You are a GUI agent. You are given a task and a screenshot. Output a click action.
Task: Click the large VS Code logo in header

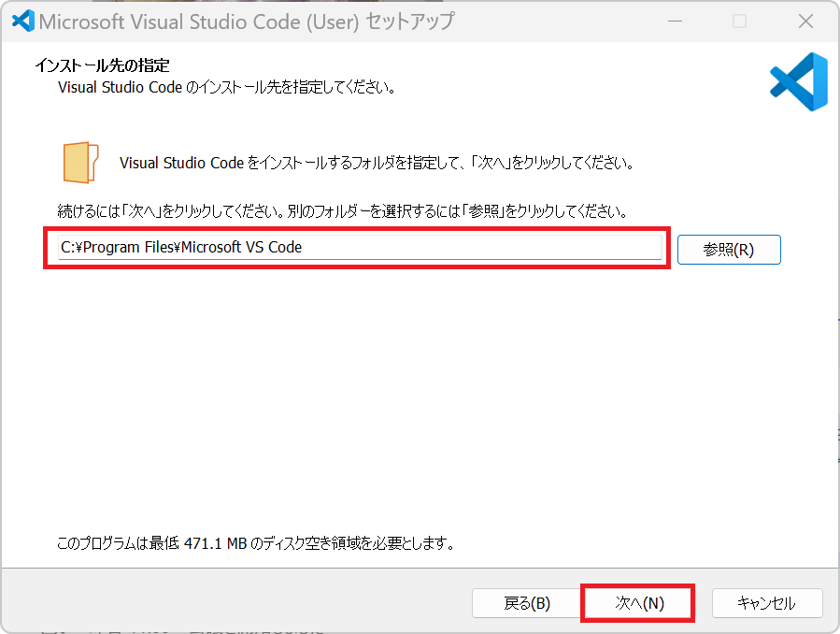point(798,82)
